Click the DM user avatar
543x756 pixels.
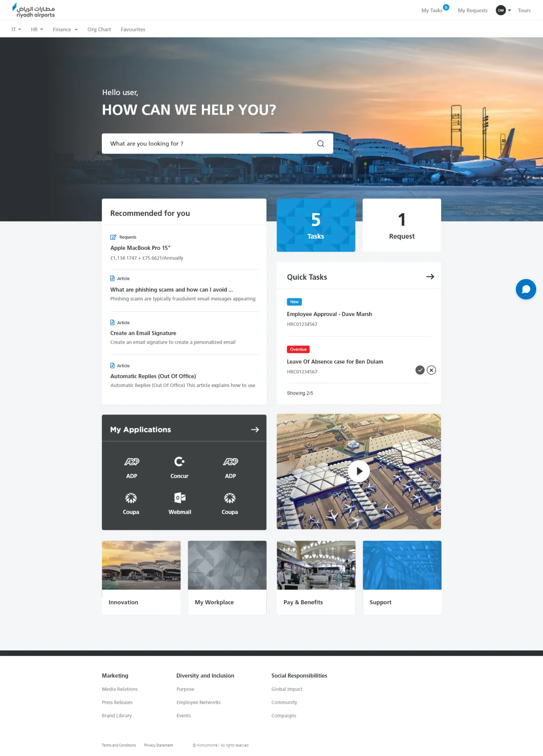[501, 10]
